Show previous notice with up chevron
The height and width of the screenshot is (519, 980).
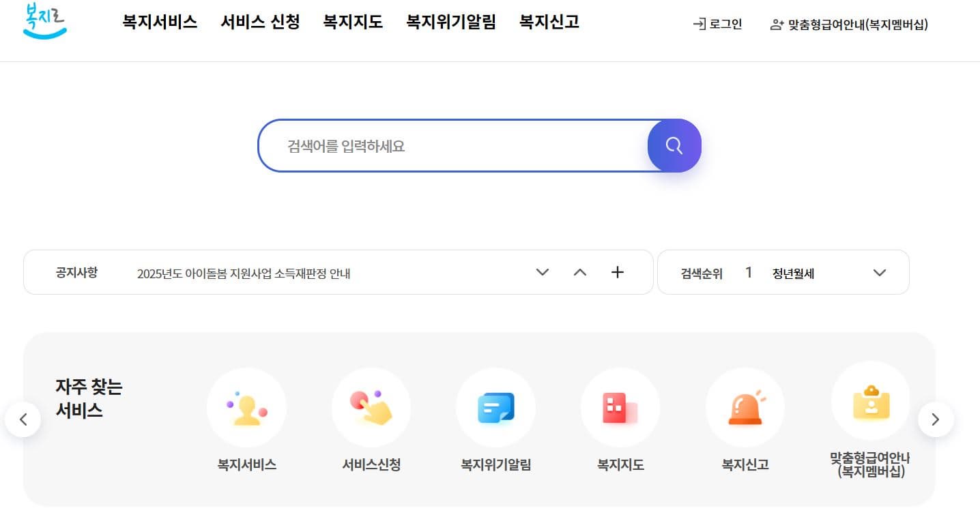click(580, 272)
